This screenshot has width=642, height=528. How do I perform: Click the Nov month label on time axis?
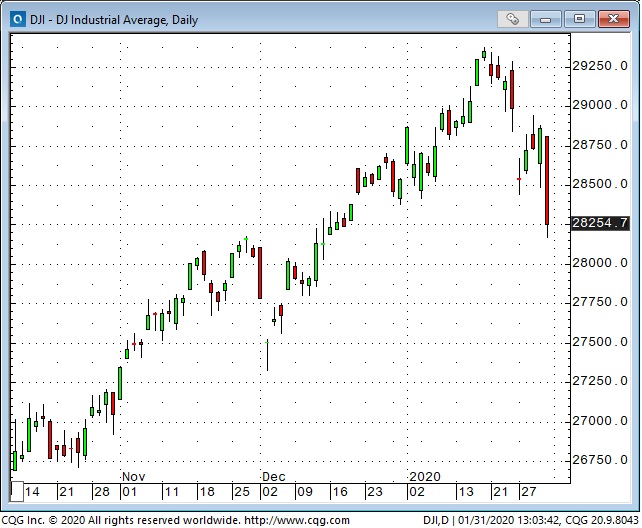click(133, 477)
